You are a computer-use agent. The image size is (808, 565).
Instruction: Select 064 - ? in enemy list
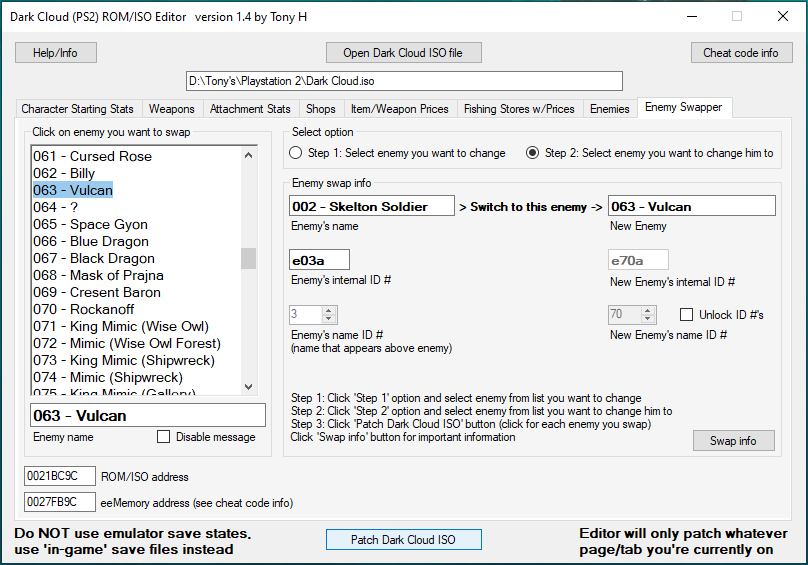(136, 207)
